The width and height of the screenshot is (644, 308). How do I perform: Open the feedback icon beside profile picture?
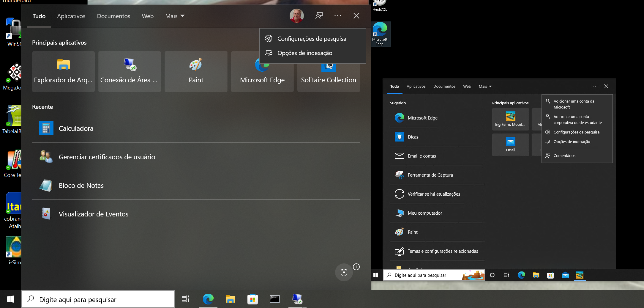pyautogui.click(x=319, y=16)
